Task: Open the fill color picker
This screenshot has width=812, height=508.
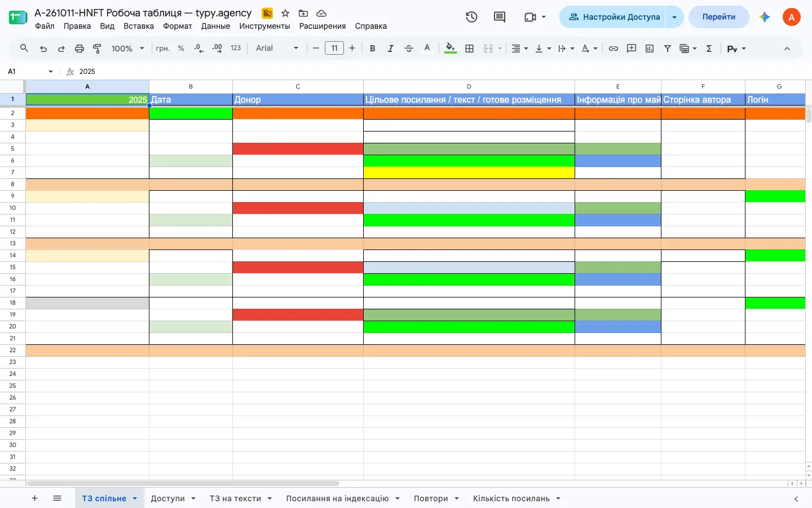Action: click(x=450, y=49)
